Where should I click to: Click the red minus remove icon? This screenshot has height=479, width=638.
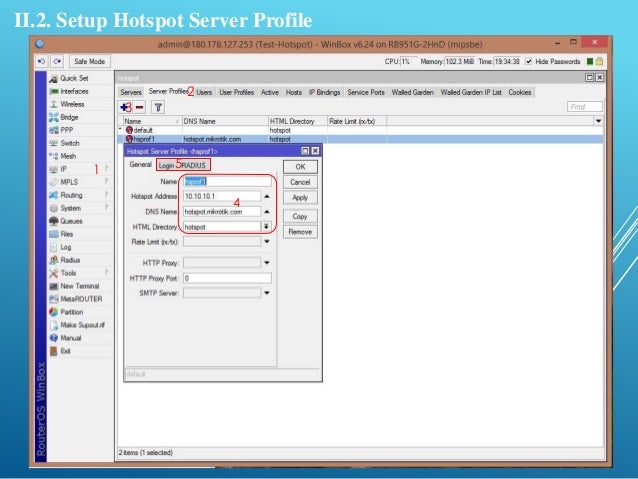140,107
